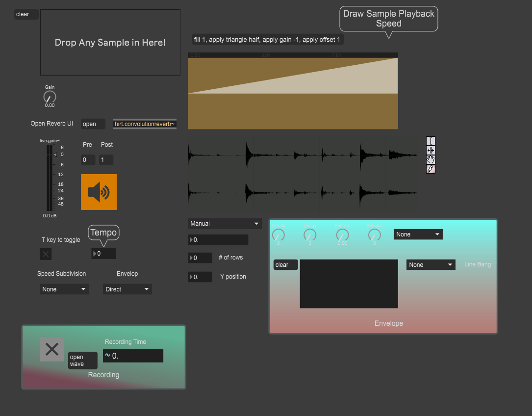Open the None dropdown beside Line Bang

pos(431,264)
